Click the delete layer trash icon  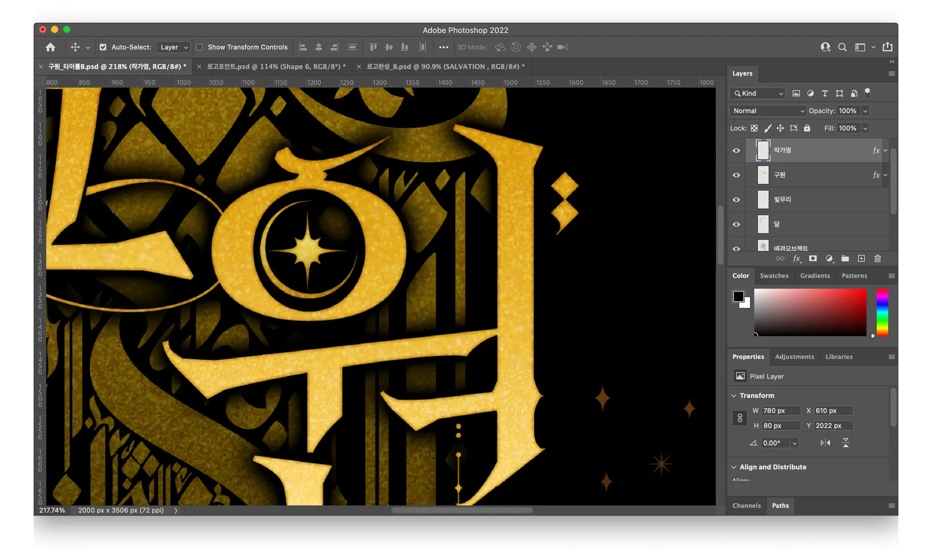pyautogui.click(x=877, y=258)
